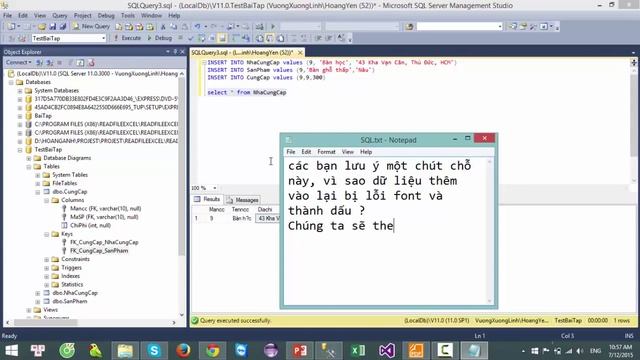Open the Tools menu in SSMS
Image resolution: width=640 pixels, height=360 pixels.
(128, 16)
